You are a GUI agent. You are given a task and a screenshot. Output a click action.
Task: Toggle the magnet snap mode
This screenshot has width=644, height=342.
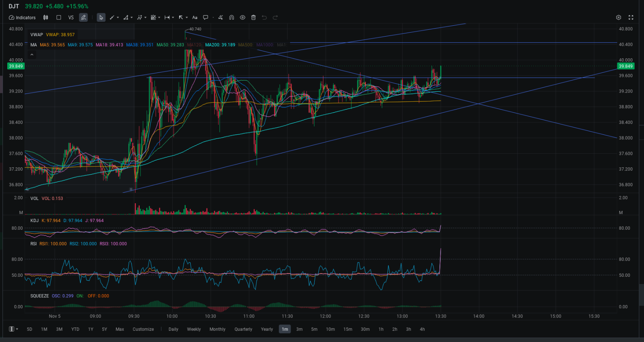(231, 18)
